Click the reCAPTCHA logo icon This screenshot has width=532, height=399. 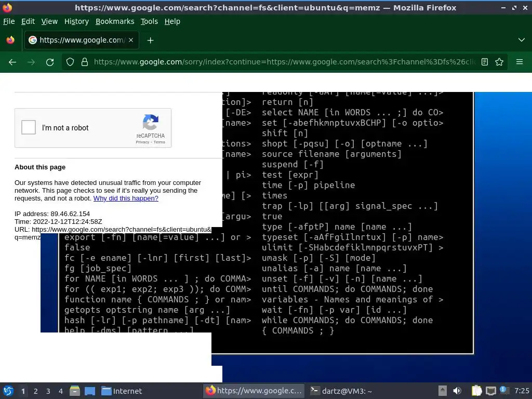151,122
